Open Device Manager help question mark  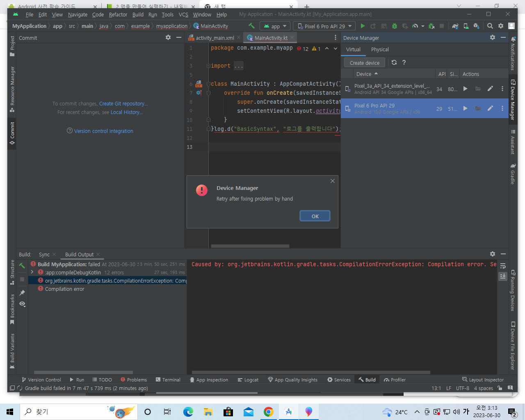point(404,62)
